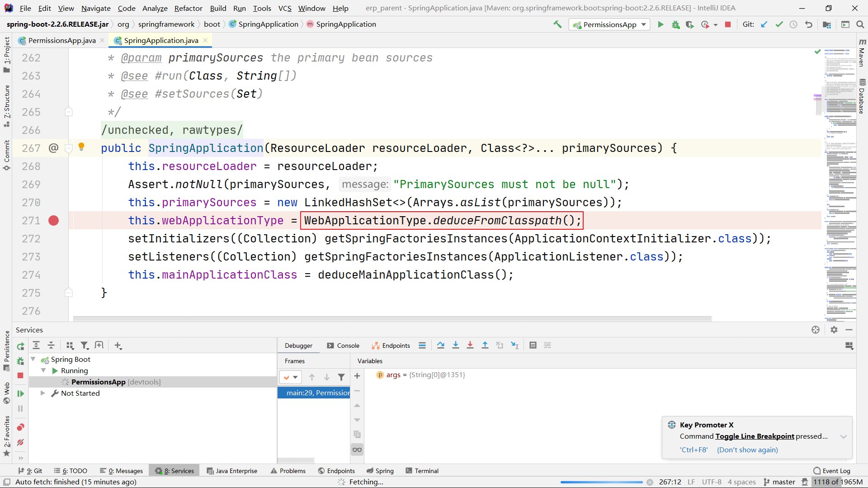868x488 pixels.
Task: Click the Step Out debugger icon
Action: tap(485, 346)
